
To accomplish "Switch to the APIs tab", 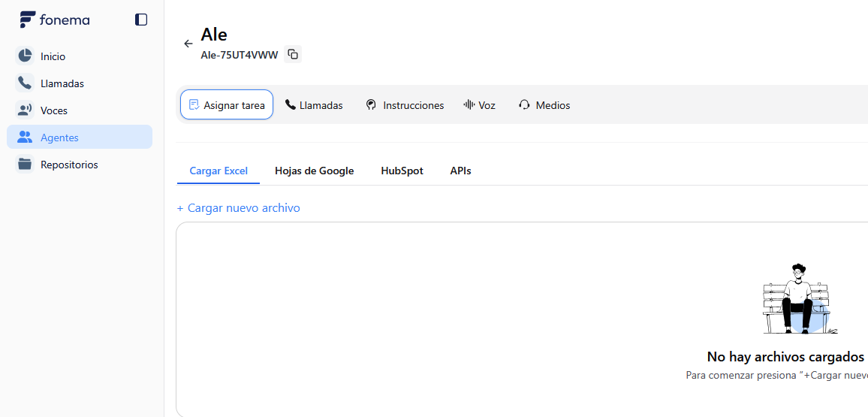I will pos(460,171).
